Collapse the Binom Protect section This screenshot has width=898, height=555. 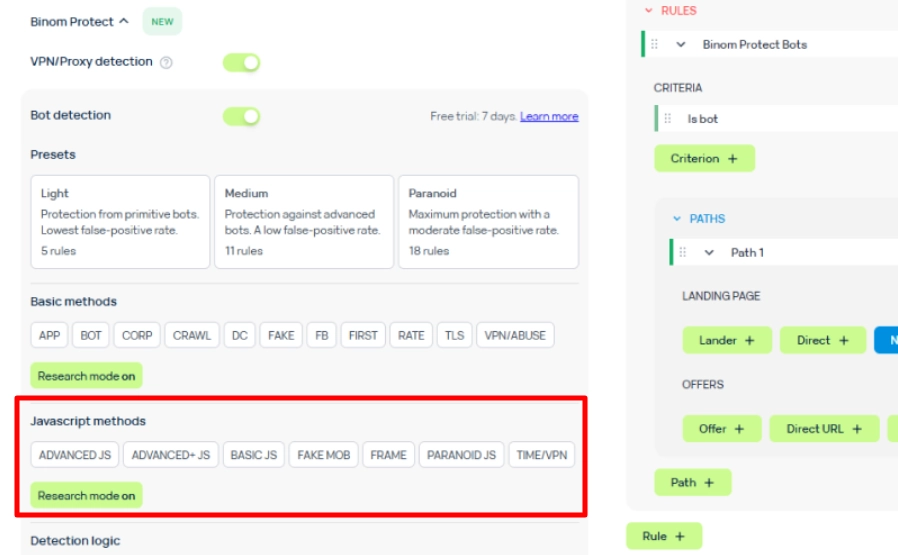point(124,21)
